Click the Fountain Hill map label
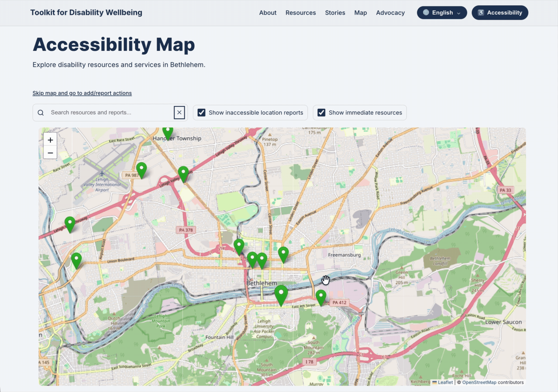 pos(219,337)
